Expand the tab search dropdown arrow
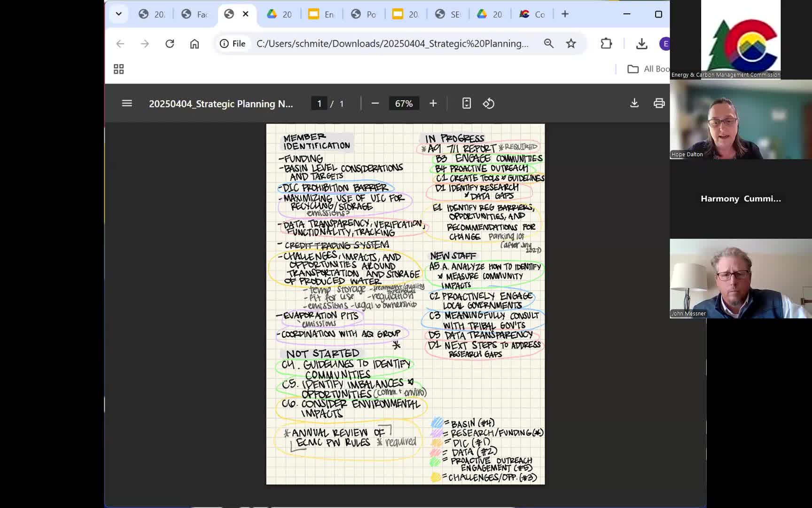The height and width of the screenshot is (508, 812). (119, 14)
